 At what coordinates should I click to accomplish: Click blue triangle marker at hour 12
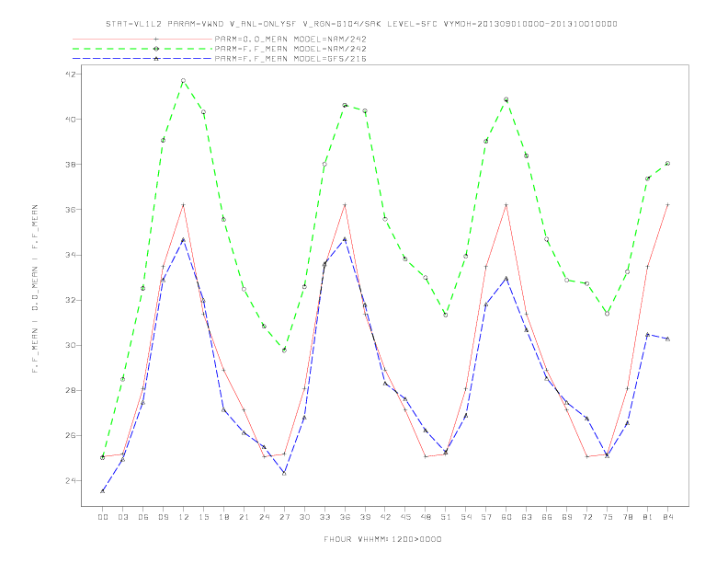coord(184,240)
